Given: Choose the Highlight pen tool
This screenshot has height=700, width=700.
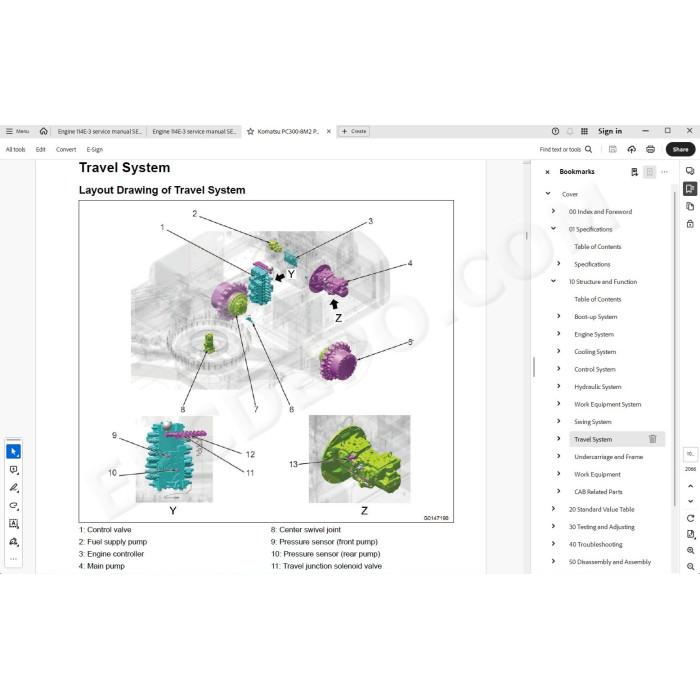Looking at the screenshot, I should (x=13, y=488).
